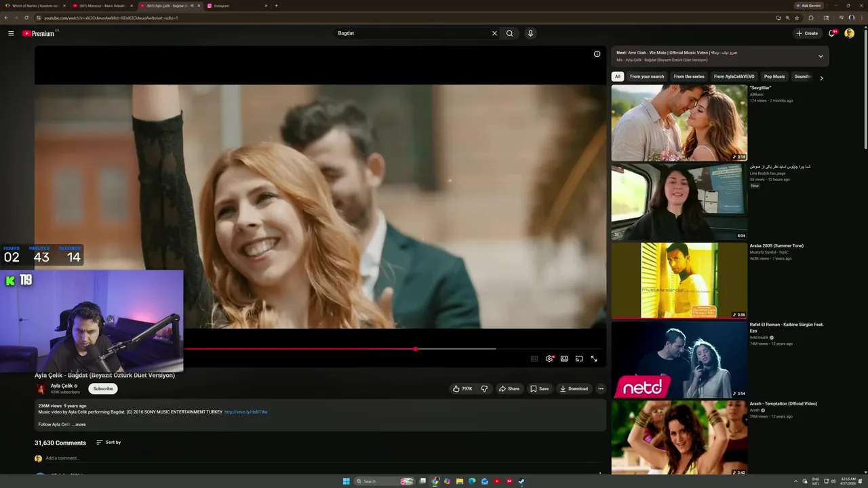
Task: Open File Explorer from taskbar
Action: tap(460, 481)
